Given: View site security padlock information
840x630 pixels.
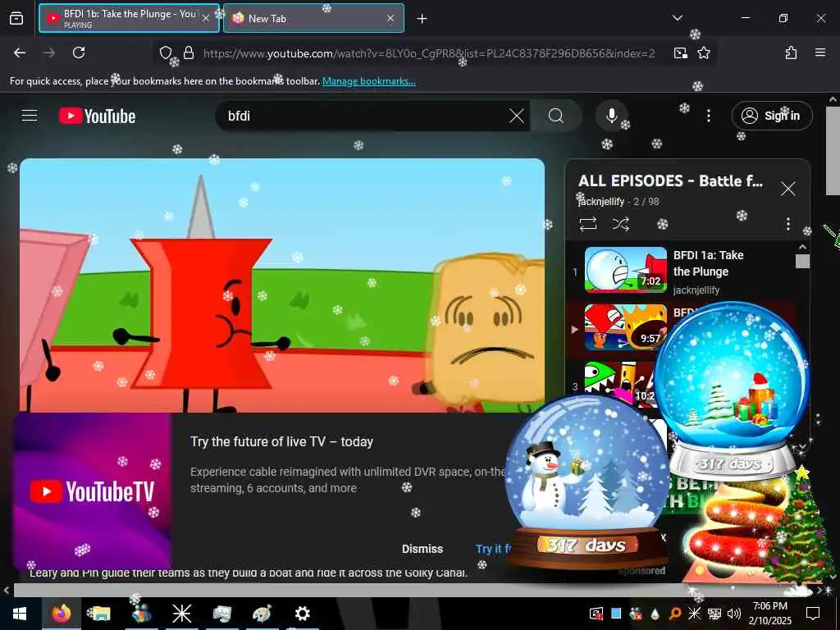Looking at the screenshot, I should coord(189,52).
